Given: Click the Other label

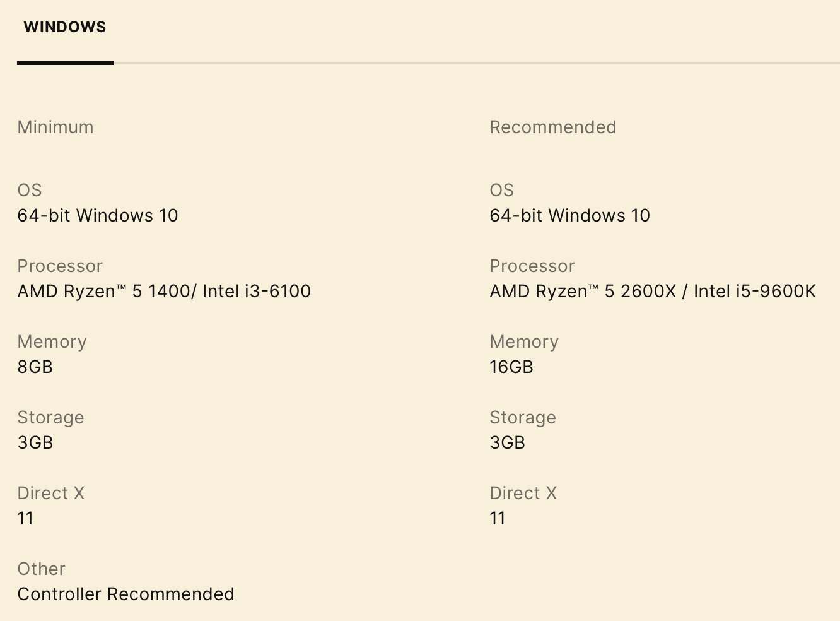Looking at the screenshot, I should click(42, 569).
